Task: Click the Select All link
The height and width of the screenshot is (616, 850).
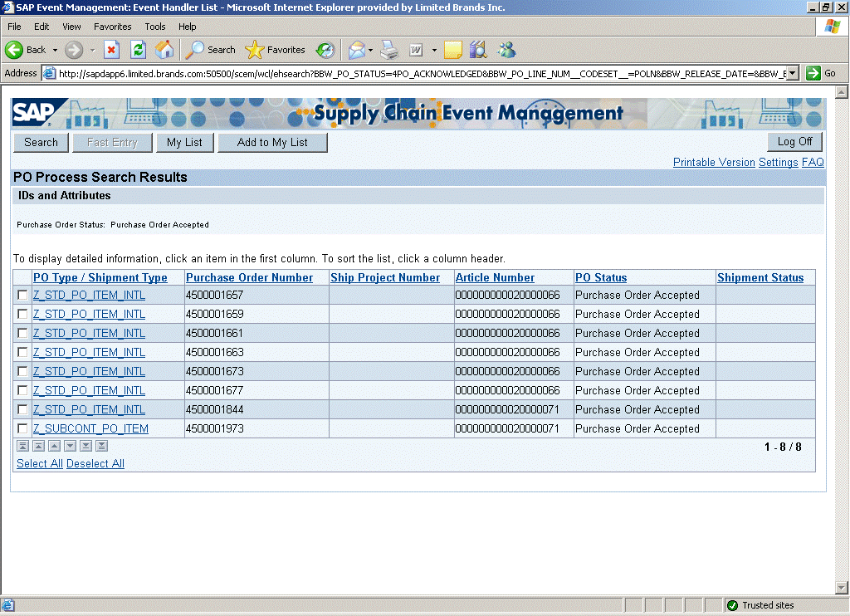Action: pyautogui.click(x=40, y=463)
